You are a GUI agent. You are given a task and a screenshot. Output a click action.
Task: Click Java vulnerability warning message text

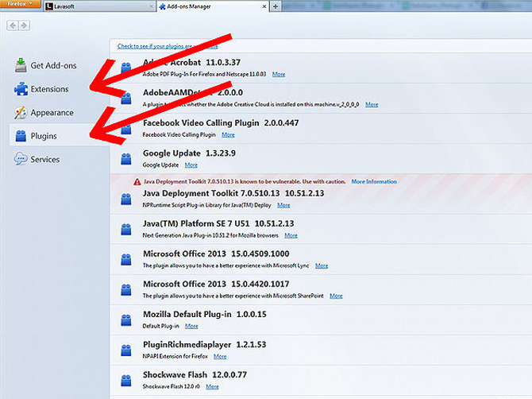click(x=245, y=182)
